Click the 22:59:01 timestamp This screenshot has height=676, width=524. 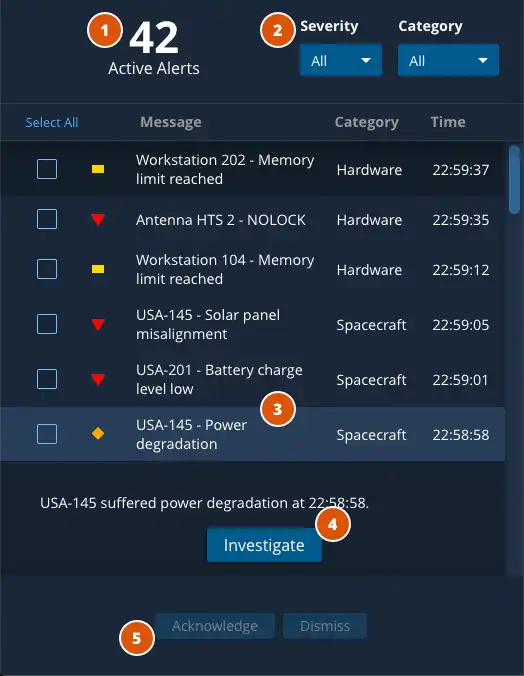point(461,380)
